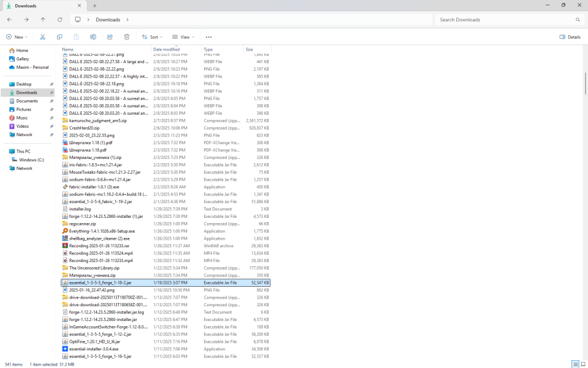Open the Sort dropdown menu
This screenshot has height=368, width=588.
click(152, 37)
